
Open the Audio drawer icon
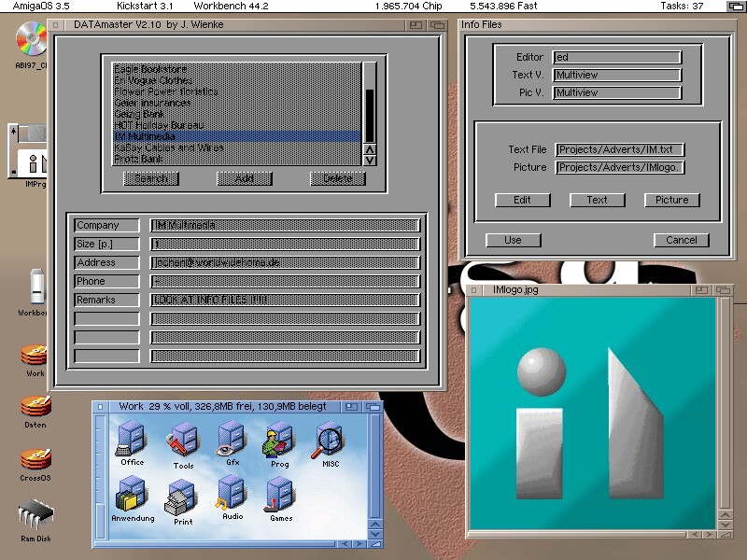[x=232, y=495]
